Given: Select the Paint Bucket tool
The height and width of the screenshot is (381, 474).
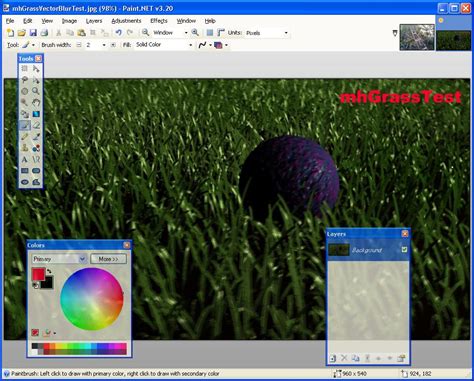Looking at the screenshot, I should (24, 114).
